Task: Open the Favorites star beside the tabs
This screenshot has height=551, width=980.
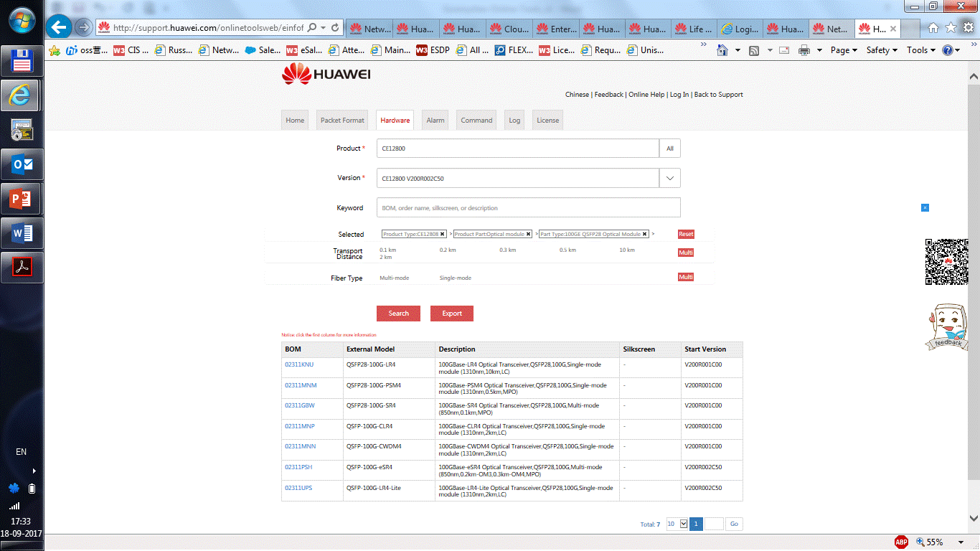Action: tap(951, 28)
